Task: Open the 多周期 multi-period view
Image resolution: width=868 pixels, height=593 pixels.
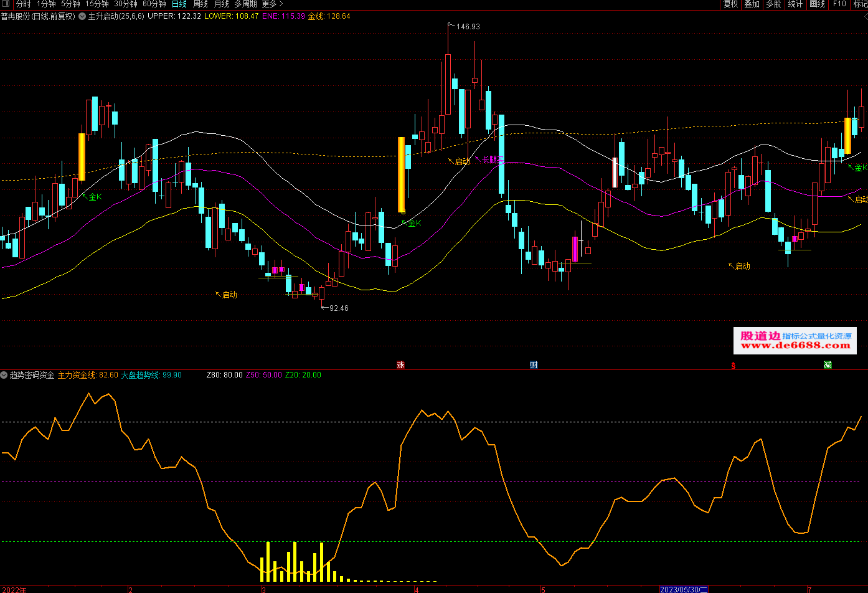Action: point(245,4)
